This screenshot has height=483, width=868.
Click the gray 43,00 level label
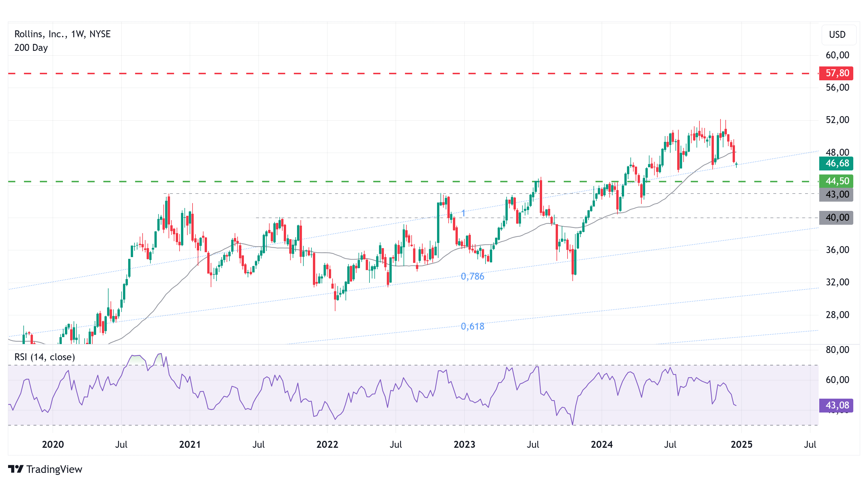pyautogui.click(x=836, y=195)
